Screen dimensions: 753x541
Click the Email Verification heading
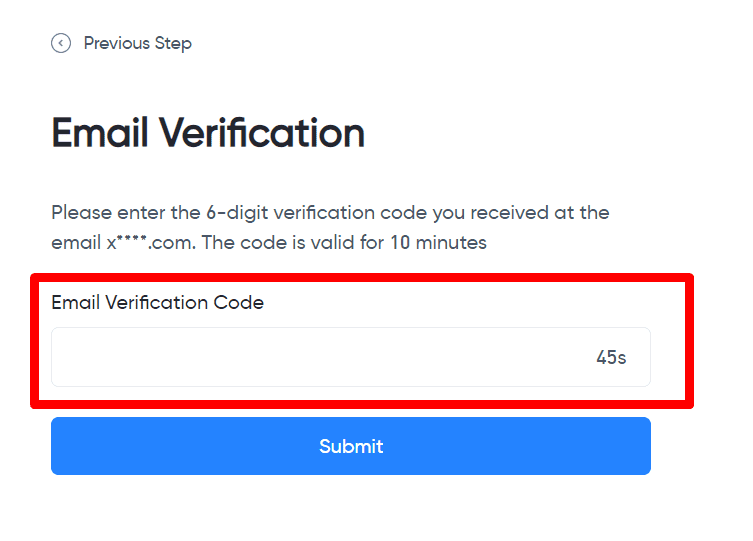click(x=208, y=133)
